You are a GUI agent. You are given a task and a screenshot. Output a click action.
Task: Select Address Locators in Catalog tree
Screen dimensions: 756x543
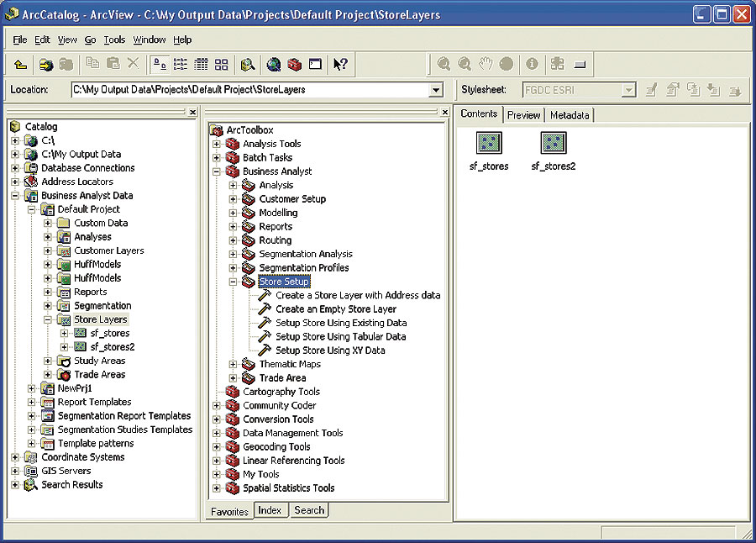(77, 182)
